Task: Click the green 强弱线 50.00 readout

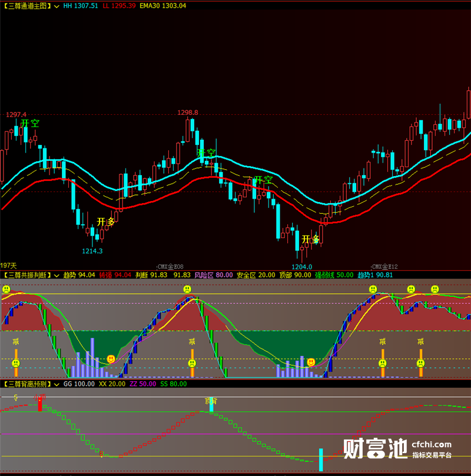Action: (x=334, y=275)
